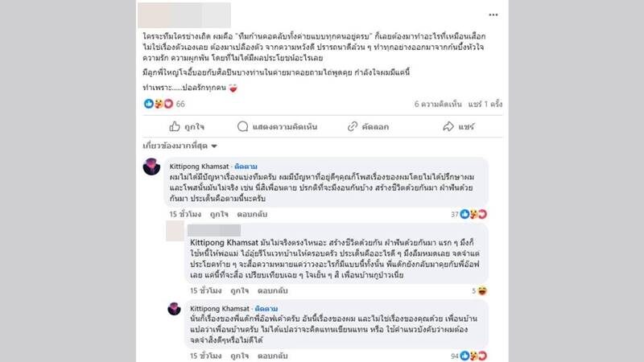Click the arrow icon beside แชร์
644x362 pixels.
(x=448, y=126)
